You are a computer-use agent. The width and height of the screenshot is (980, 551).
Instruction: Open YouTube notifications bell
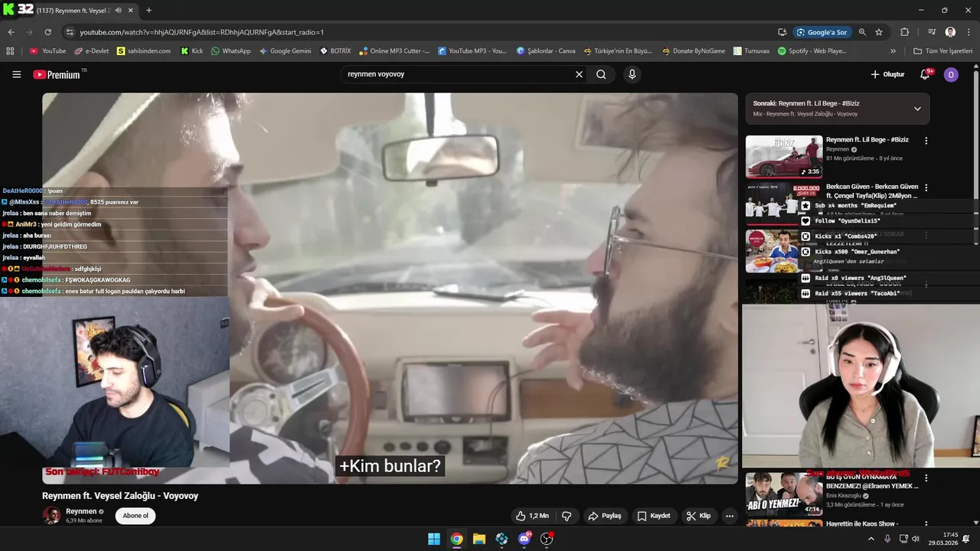click(926, 74)
